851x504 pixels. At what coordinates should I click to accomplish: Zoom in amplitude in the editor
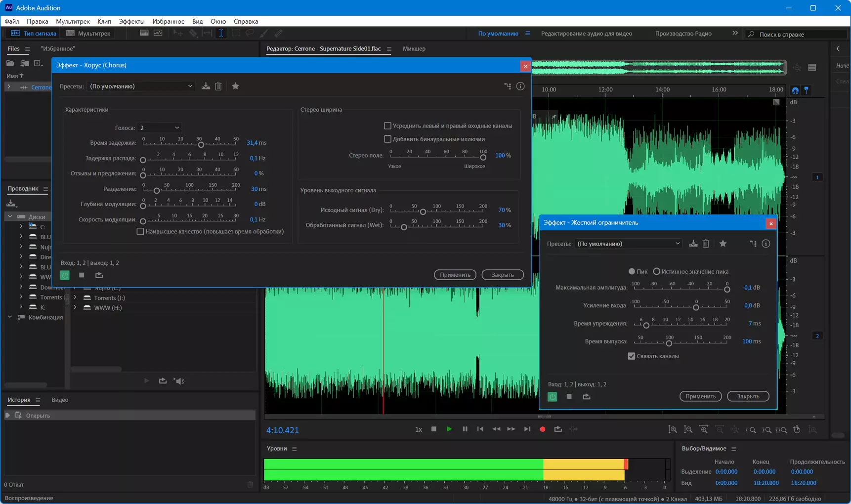[673, 429]
